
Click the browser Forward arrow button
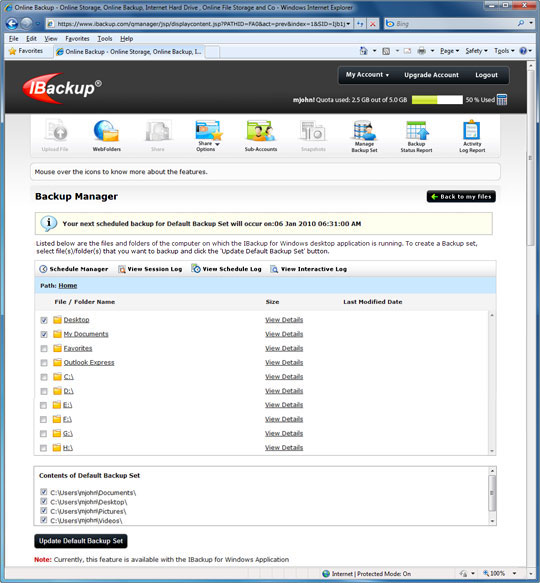pyautogui.click(x=26, y=24)
